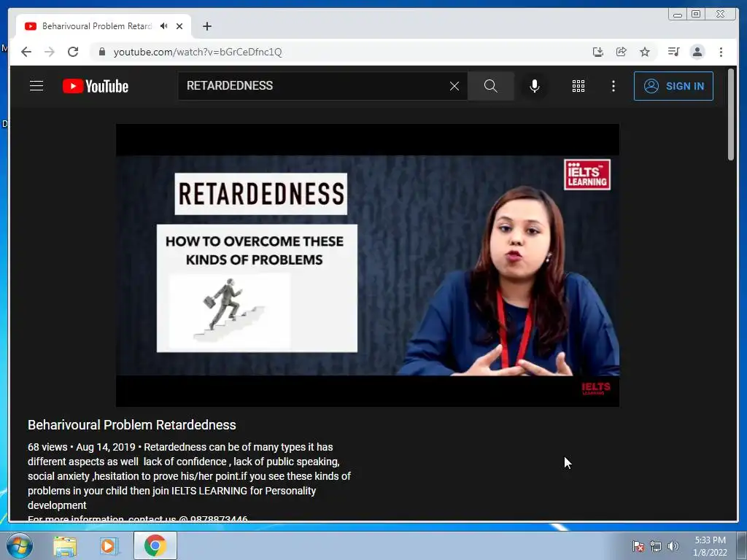
Task: Launch Windows Media Player from the taskbar
Action: coord(109,545)
